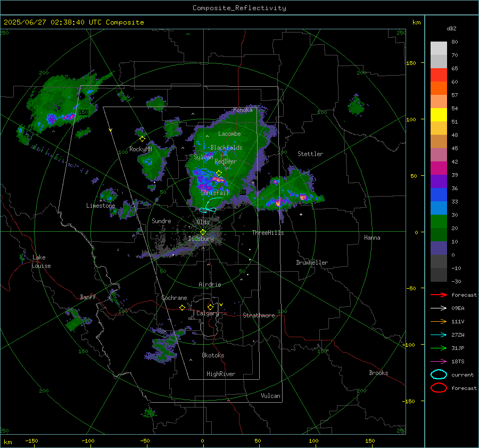Click the Didsbury label
Image resolution: width=479 pixels, height=448 pixels.
pos(201,239)
